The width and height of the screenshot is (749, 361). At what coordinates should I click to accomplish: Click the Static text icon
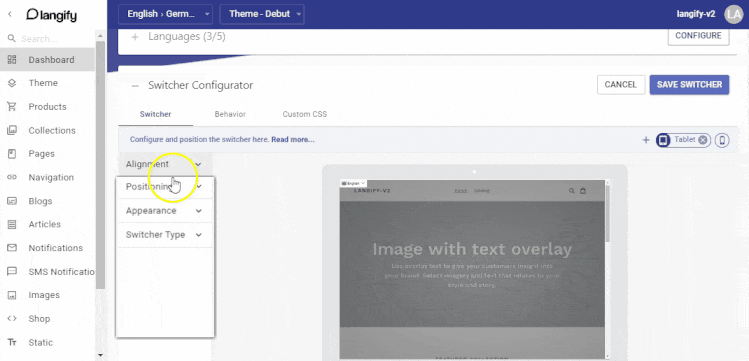[12, 342]
